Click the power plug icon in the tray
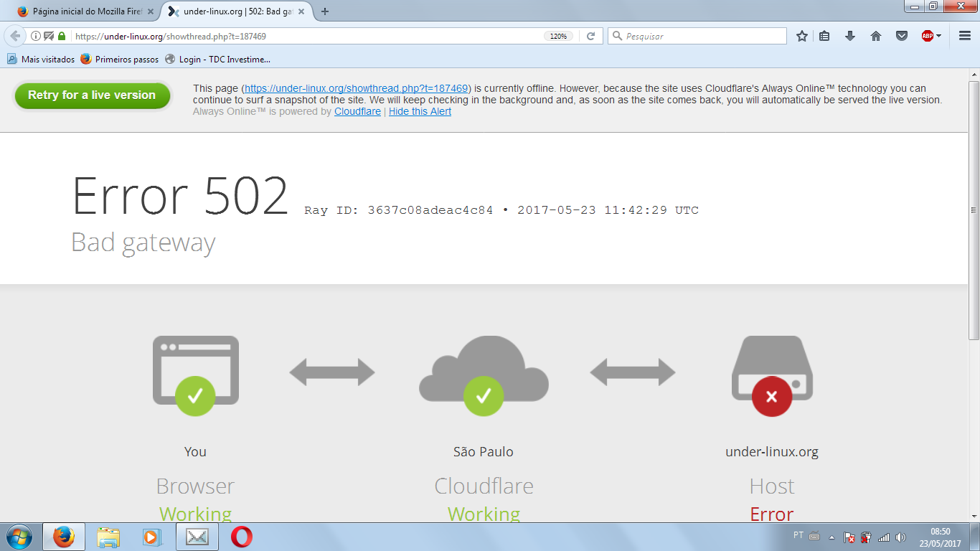Image resolution: width=980 pixels, height=551 pixels. (866, 537)
